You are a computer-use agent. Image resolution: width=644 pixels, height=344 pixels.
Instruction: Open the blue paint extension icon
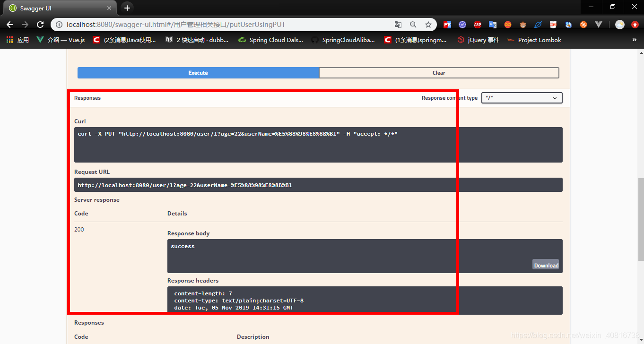tap(568, 25)
